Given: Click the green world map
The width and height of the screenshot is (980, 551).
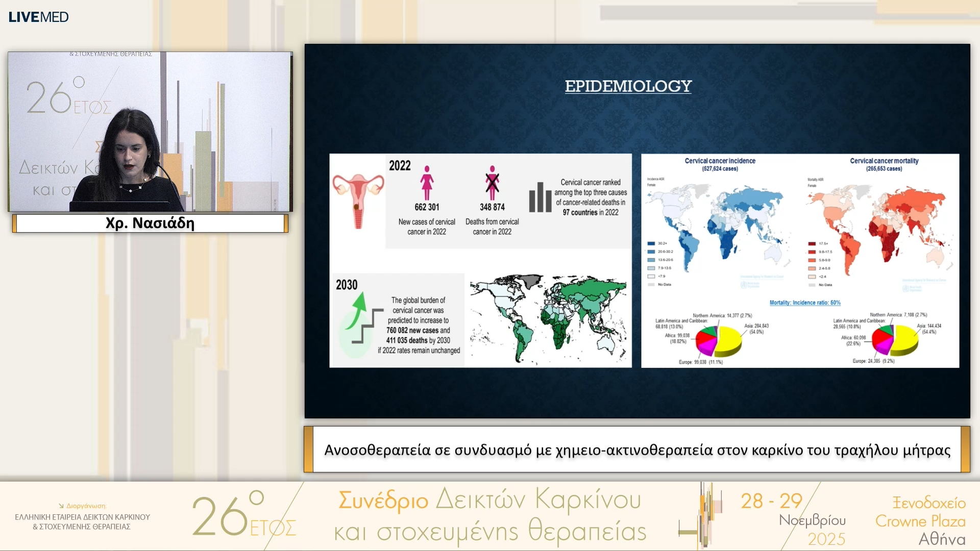Looking at the screenshot, I should tap(548, 319).
